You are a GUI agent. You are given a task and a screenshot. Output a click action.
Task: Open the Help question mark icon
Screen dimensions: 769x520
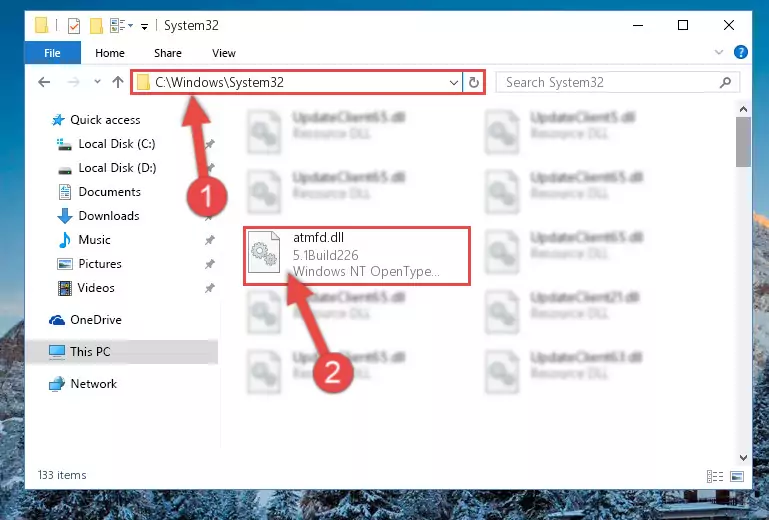click(741, 52)
